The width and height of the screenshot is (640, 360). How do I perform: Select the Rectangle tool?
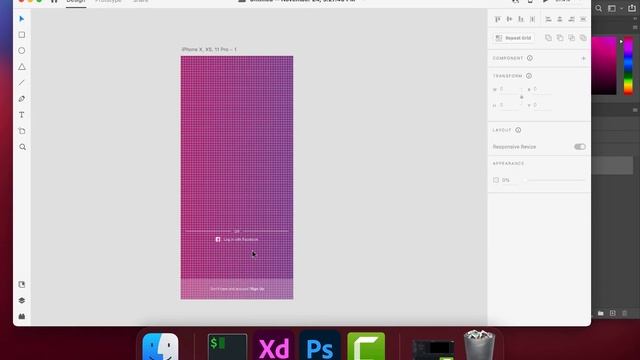(22, 35)
